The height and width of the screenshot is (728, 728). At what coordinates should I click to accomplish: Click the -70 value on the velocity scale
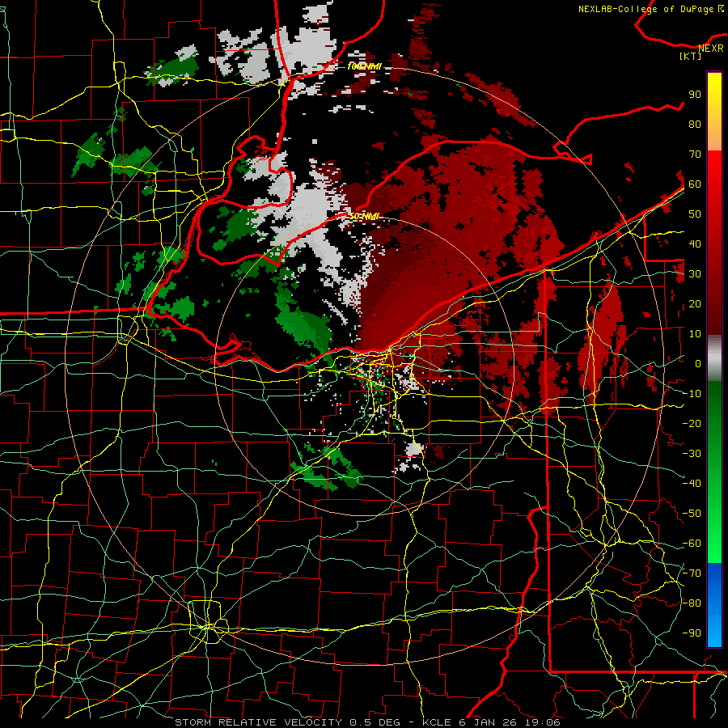coord(692,574)
